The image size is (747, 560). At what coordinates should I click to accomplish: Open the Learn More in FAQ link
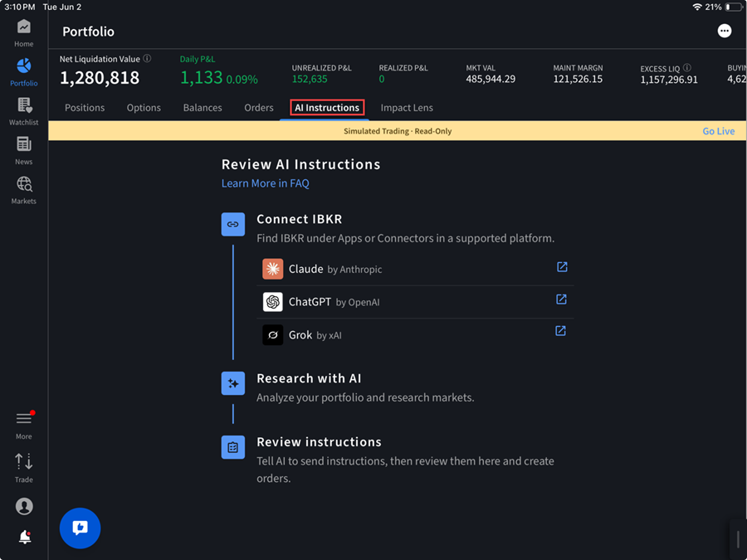tap(266, 183)
